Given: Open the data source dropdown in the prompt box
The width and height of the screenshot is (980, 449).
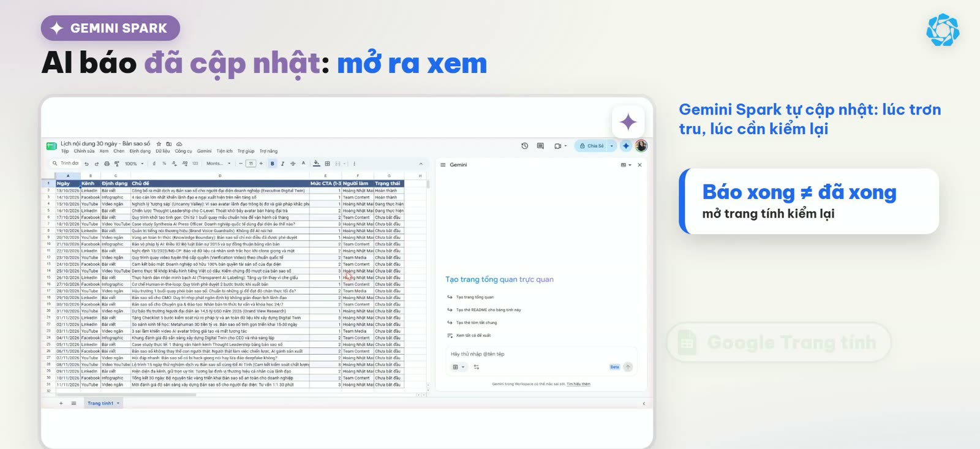Looking at the screenshot, I should (x=458, y=367).
